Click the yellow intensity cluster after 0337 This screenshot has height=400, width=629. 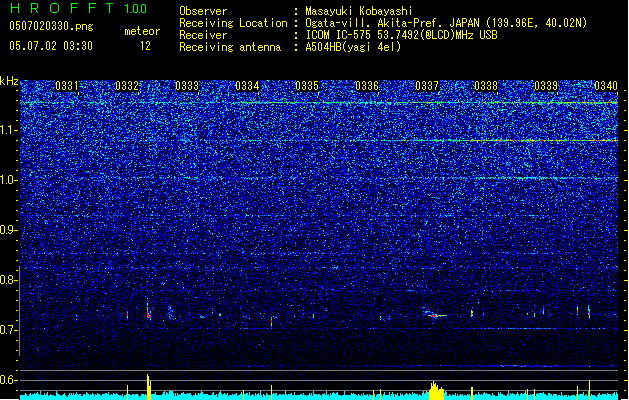coord(436,391)
